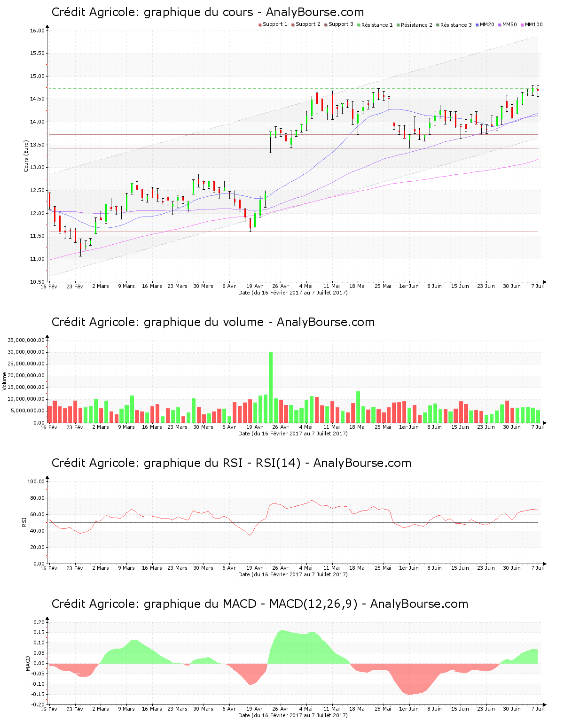Click the 1er Juin date on volume chart
Viewport: 564px width, 728px height.
pos(409,427)
